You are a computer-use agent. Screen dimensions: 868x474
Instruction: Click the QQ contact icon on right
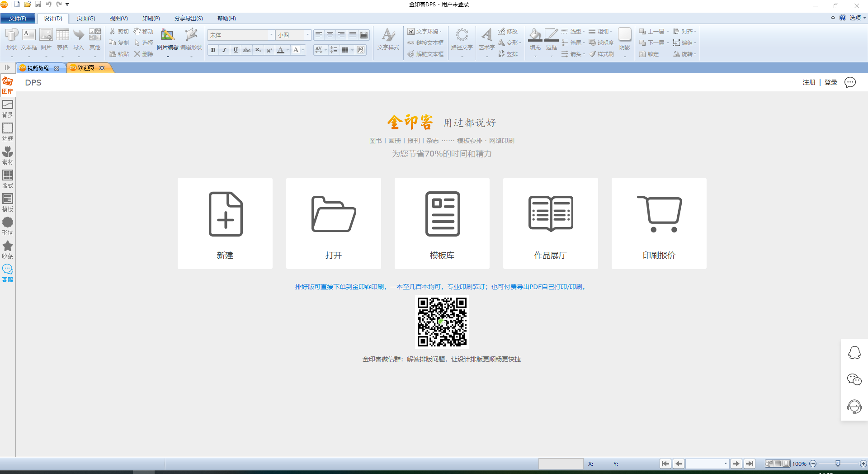[x=854, y=353]
